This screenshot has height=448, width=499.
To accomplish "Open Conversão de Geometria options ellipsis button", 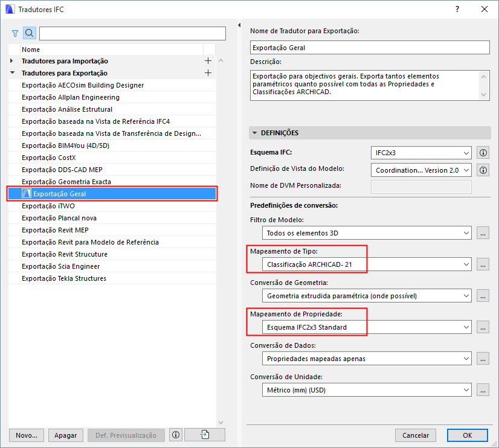I will (x=483, y=296).
